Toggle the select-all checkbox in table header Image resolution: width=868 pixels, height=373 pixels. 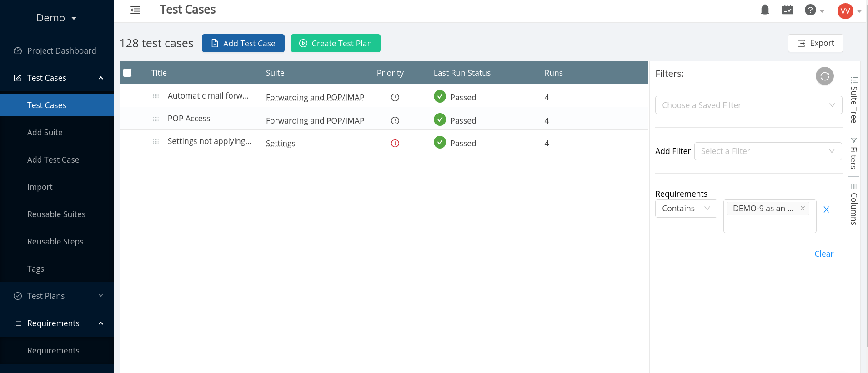coord(127,73)
